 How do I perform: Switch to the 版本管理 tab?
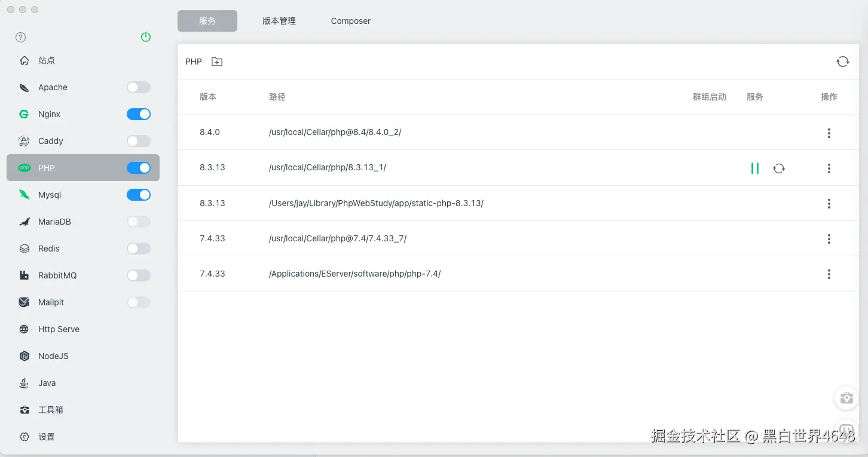click(279, 21)
